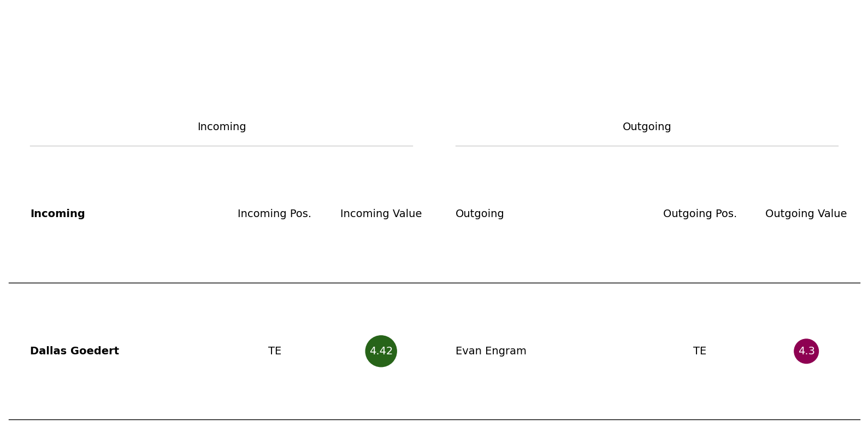This screenshot has height=432, width=868.
Task: Select the Incoming group header label
Action: click(x=222, y=127)
